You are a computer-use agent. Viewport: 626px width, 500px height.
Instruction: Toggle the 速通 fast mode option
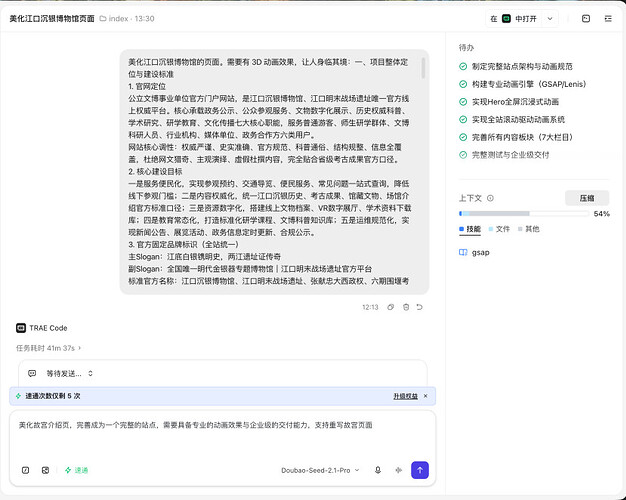pyautogui.click(x=76, y=470)
